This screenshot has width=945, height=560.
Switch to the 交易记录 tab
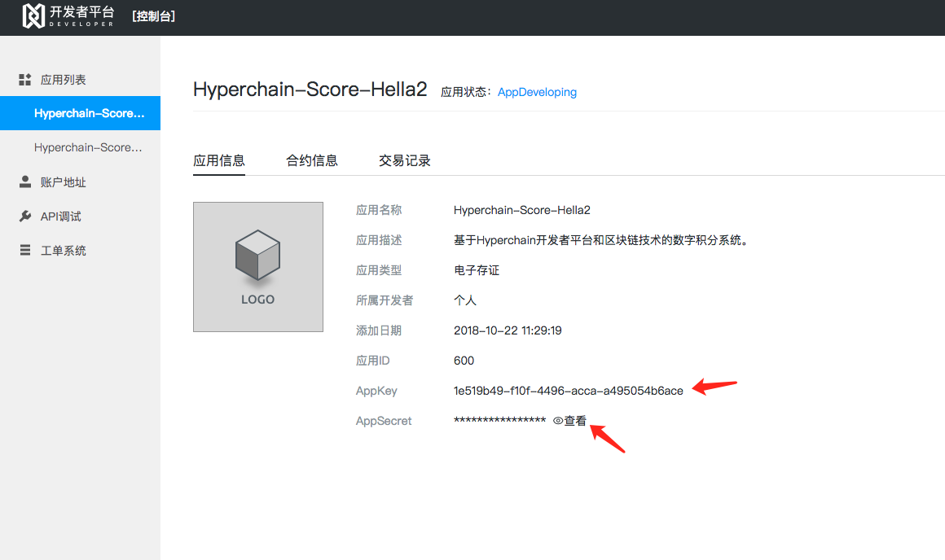coord(404,161)
